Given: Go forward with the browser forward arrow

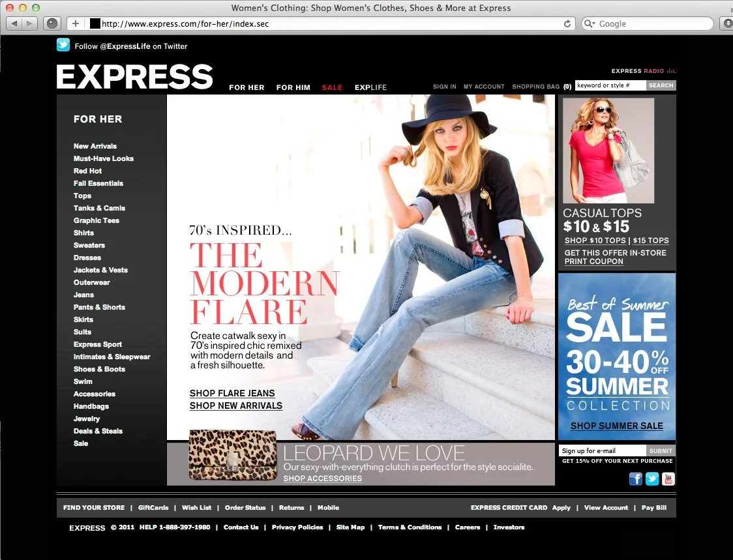Looking at the screenshot, I should coord(29,23).
